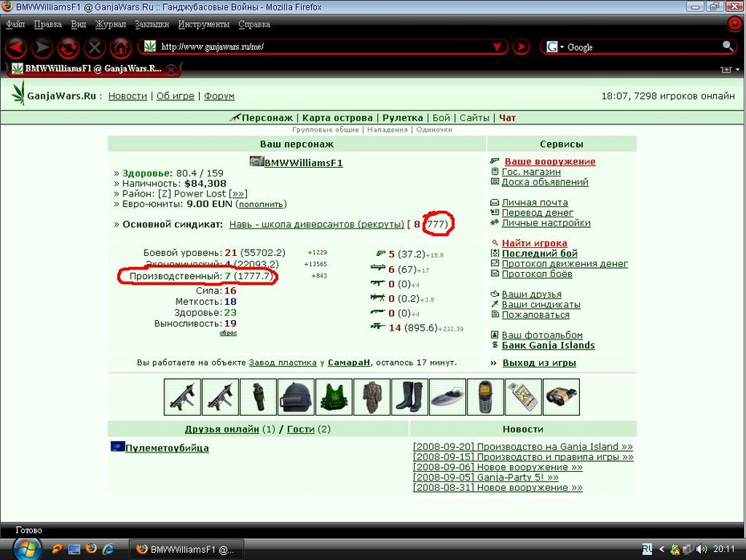Click the Windows Start orb
This screenshot has width=746, height=560.
[x=26, y=549]
